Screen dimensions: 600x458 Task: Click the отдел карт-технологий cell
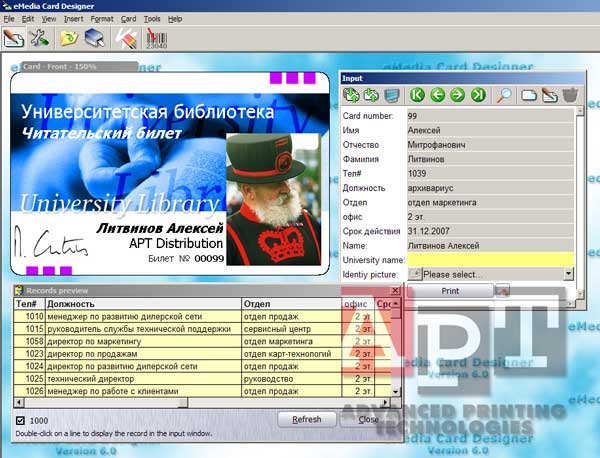click(x=292, y=354)
